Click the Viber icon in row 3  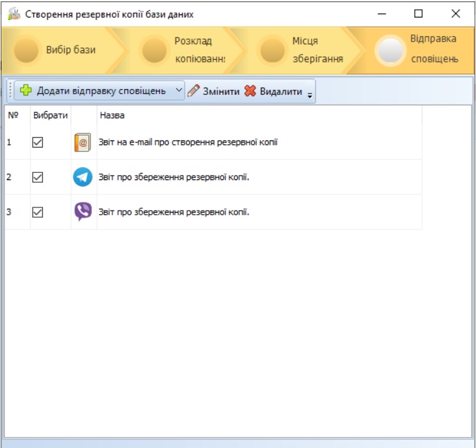(x=83, y=211)
